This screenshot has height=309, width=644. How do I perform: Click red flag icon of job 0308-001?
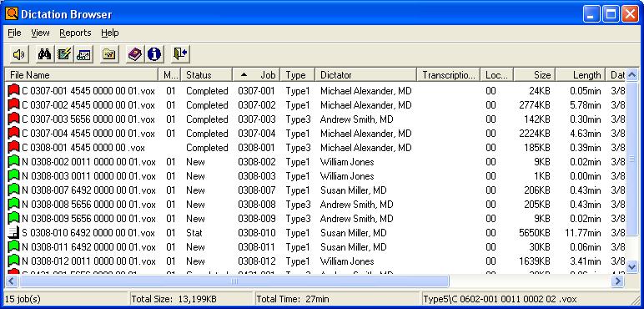pos(14,148)
